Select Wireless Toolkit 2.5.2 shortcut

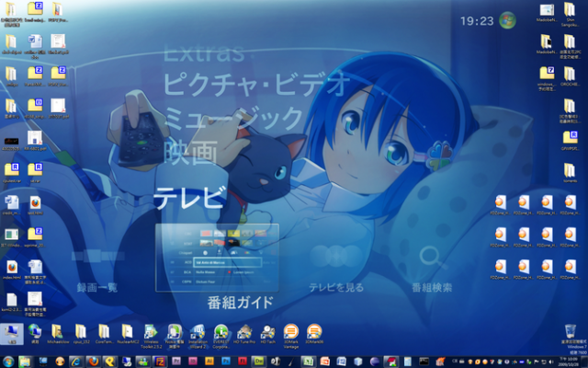[x=151, y=336]
